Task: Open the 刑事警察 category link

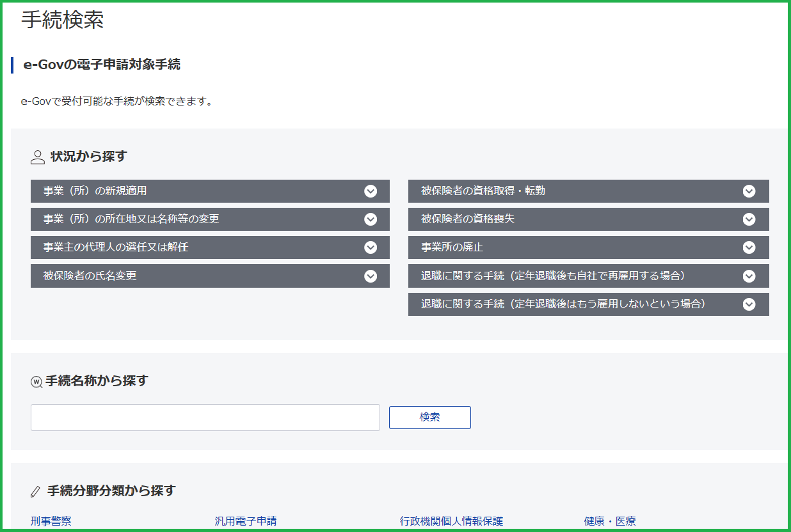Action: [x=51, y=521]
